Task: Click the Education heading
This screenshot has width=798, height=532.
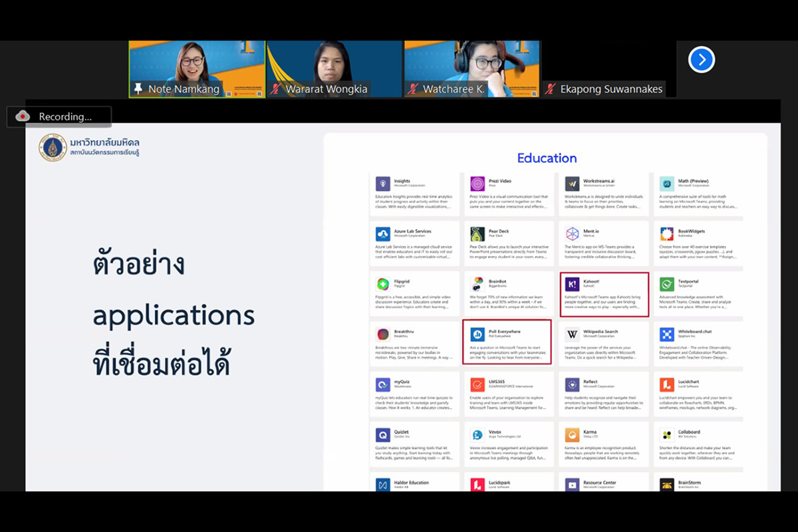Action: coord(547,158)
